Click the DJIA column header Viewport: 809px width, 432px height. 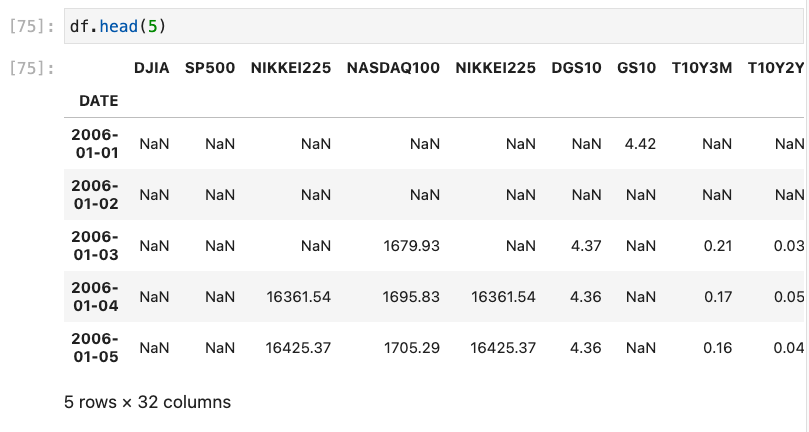click(x=152, y=68)
